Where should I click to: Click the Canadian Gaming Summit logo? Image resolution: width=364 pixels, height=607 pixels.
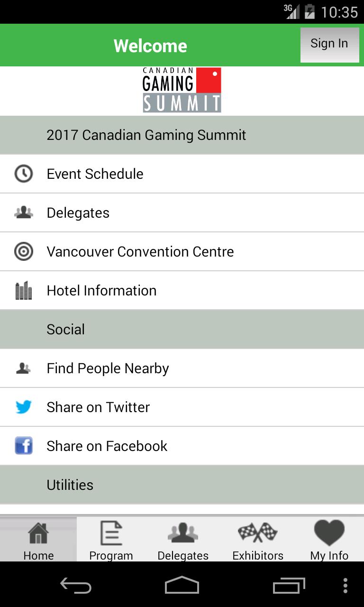pyautogui.click(x=182, y=90)
